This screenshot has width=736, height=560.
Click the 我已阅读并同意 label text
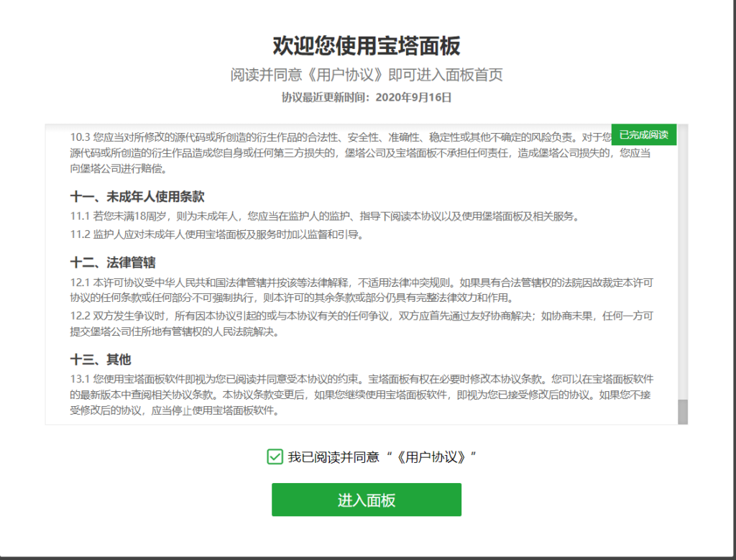tap(333, 456)
